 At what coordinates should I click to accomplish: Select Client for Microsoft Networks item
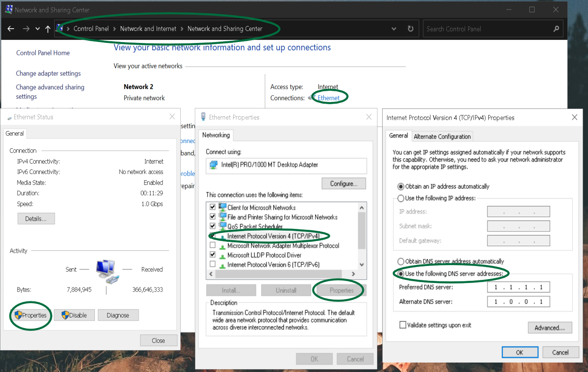click(261, 207)
